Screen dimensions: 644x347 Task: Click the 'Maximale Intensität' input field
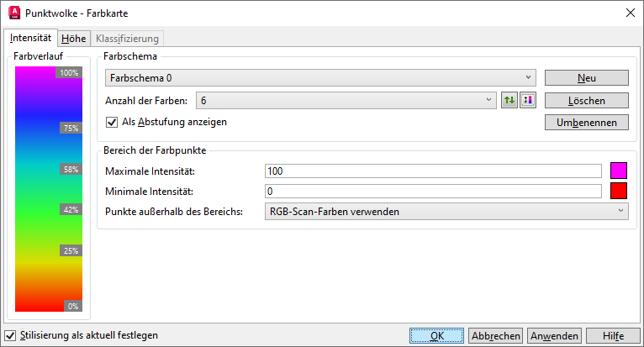click(x=433, y=171)
